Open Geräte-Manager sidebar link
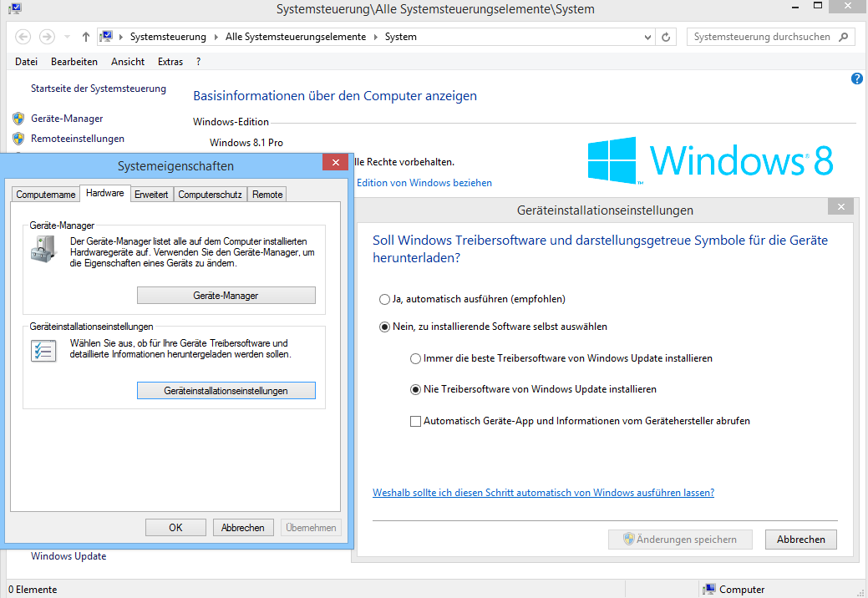Viewport: 868px width, 598px height. pyautogui.click(x=67, y=119)
